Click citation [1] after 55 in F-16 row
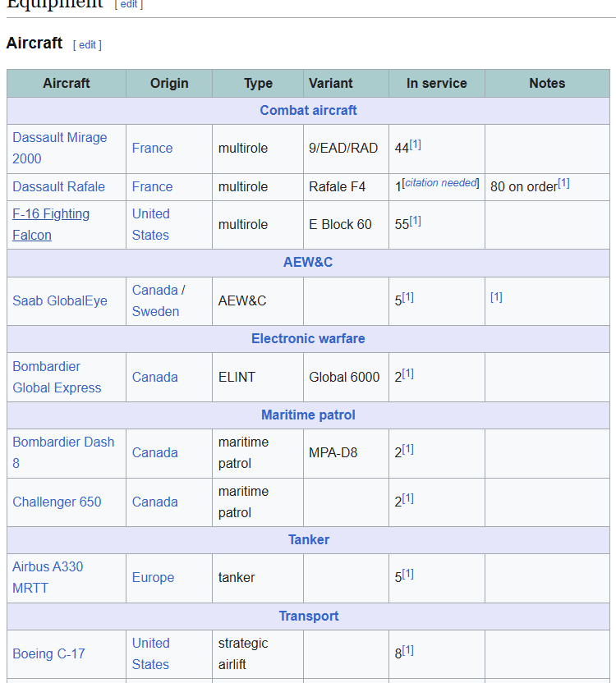 415,221
